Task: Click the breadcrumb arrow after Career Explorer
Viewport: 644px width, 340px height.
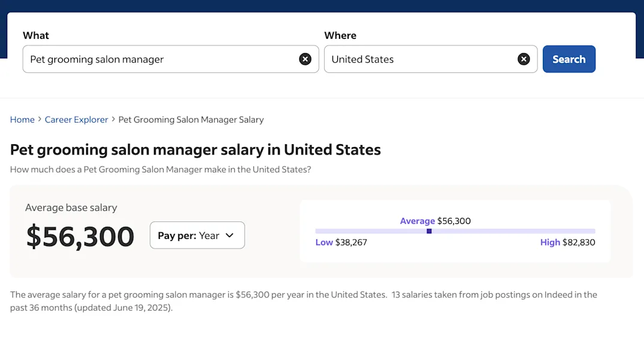Action: point(113,119)
